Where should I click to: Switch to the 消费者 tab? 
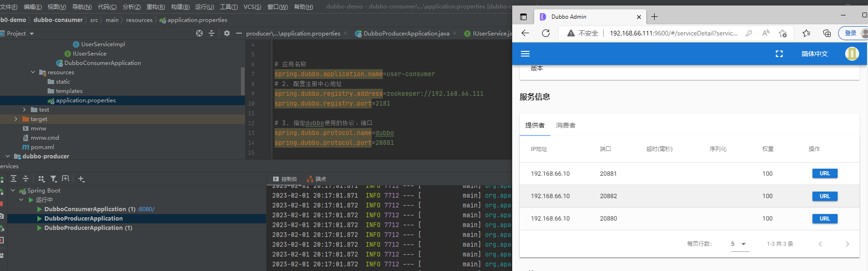(x=565, y=125)
